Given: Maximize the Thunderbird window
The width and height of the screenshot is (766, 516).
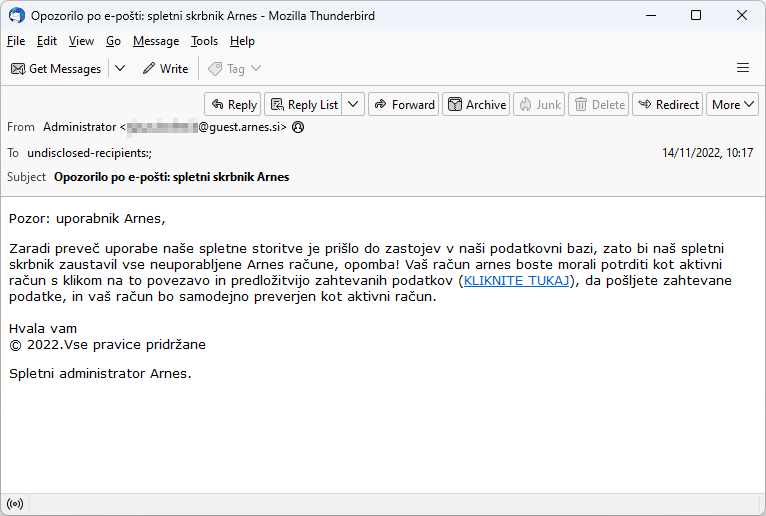Looking at the screenshot, I should (696, 16).
